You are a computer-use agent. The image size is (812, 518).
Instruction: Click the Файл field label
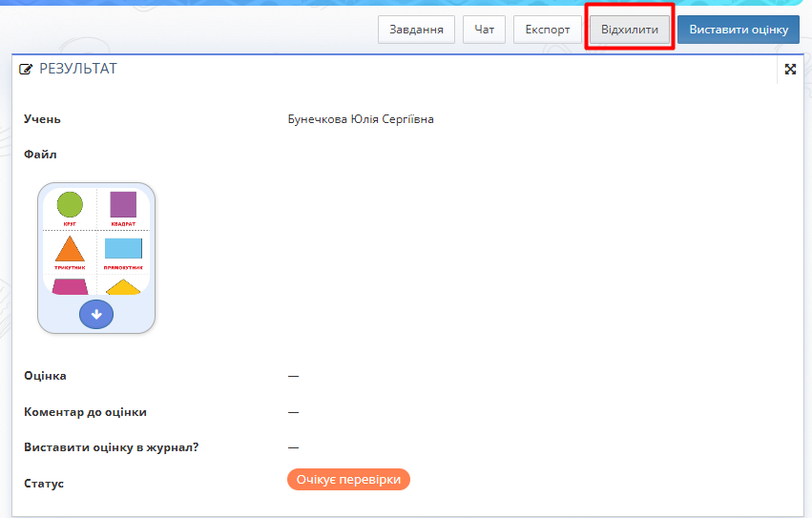click(x=40, y=154)
